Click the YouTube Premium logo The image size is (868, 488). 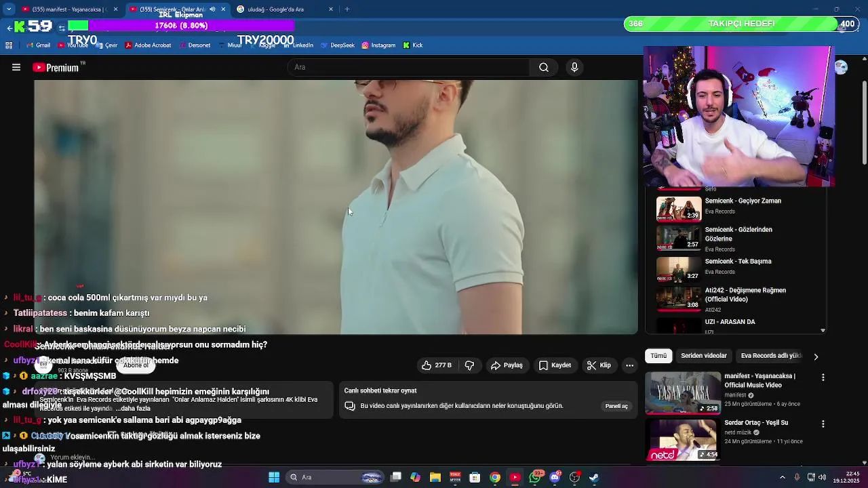pyautogui.click(x=56, y=67)
